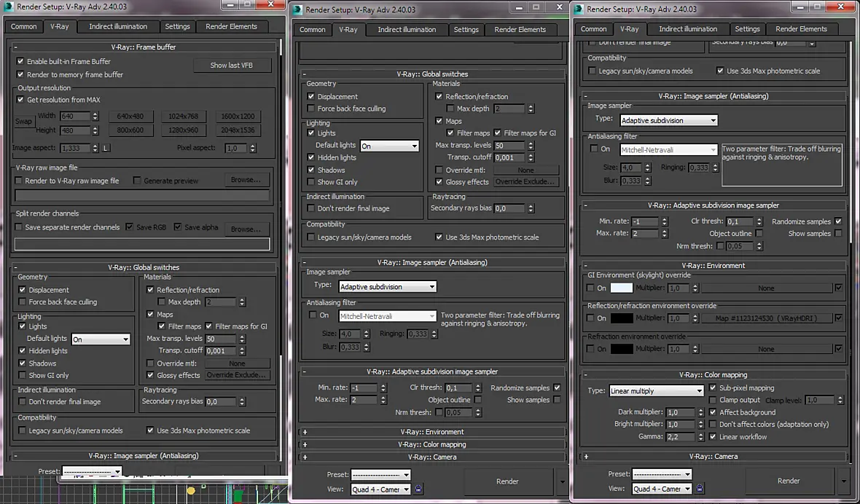
Task: Toggle Render to memory frame buffer
Action: point(20,74)
